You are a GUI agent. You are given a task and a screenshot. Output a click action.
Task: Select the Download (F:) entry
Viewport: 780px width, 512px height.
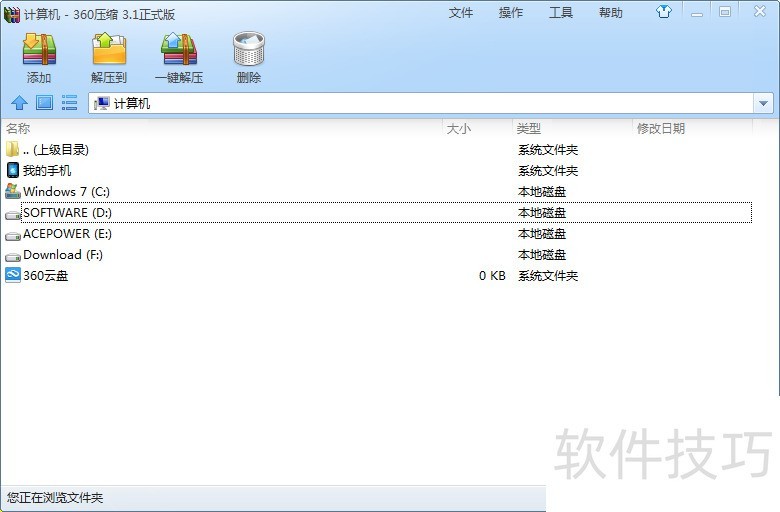pos(63,254)
